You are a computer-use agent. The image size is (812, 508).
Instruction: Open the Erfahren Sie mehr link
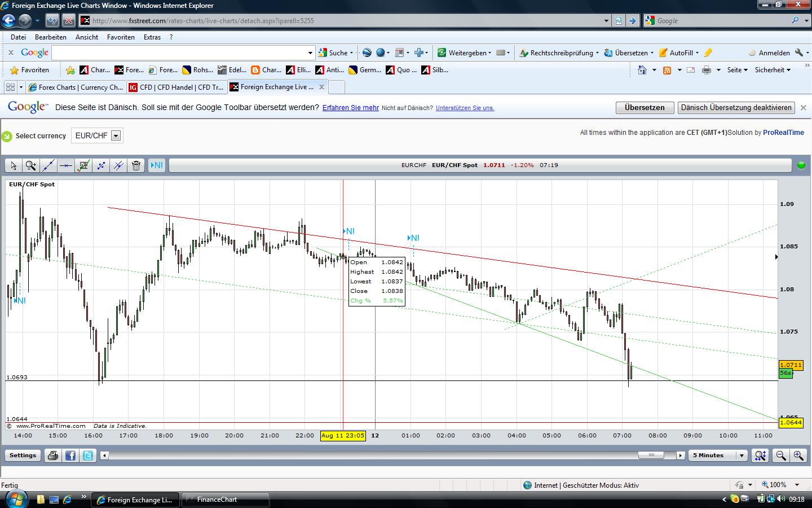tap(351, 108)
